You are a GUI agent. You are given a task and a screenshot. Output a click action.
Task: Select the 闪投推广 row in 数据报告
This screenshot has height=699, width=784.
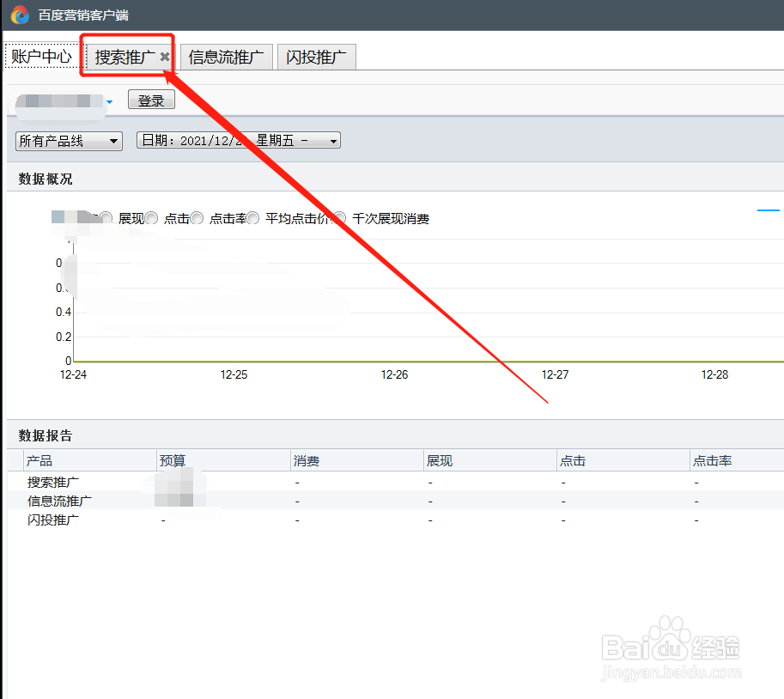click(396, 520)
